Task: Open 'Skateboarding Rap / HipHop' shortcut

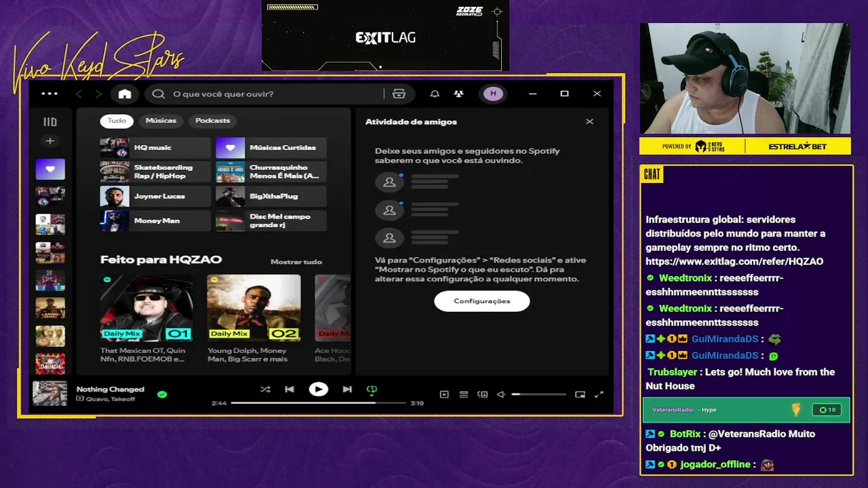Action: (155, 172)
